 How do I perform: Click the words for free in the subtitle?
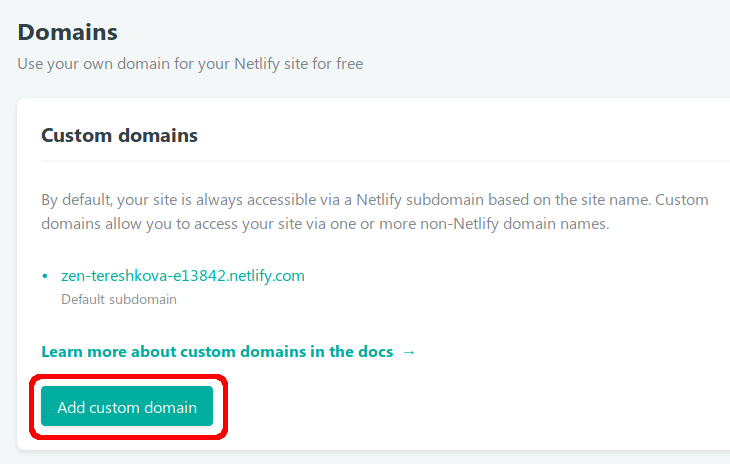coord(335,64)
